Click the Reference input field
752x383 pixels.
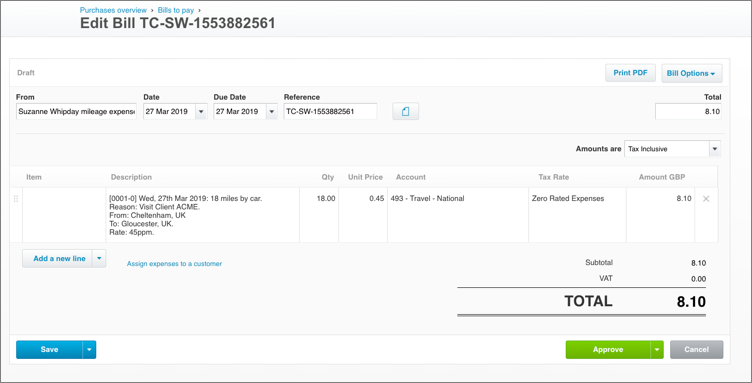pyautogui.click(x=330, y=111)
